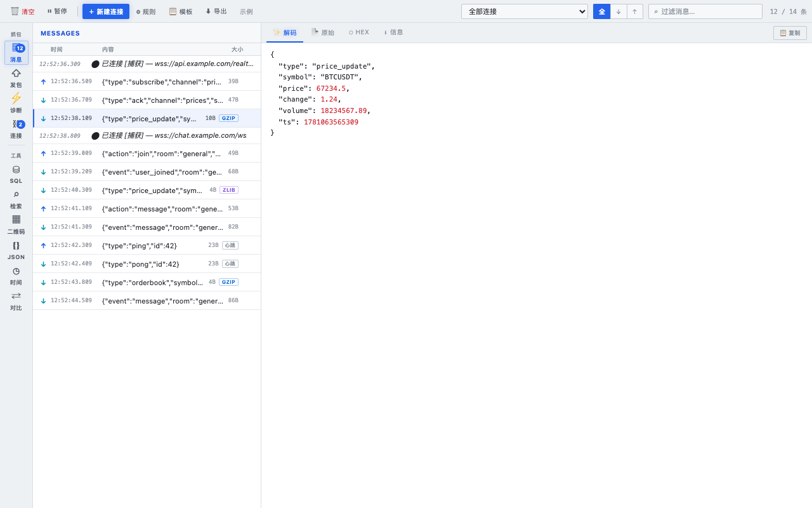Click the 内容 column header
Image resolution: width=812 pixels, height=508 pixels.
click(108, 50)
